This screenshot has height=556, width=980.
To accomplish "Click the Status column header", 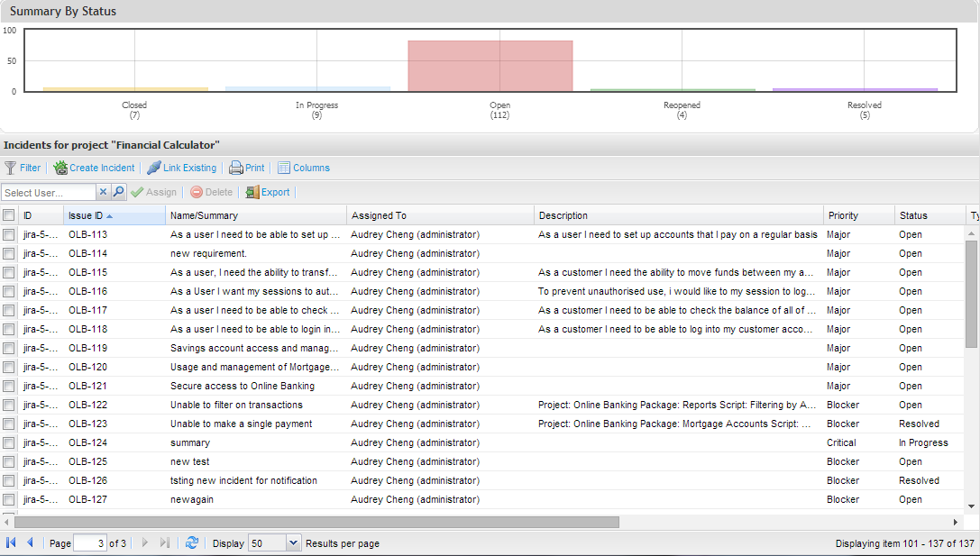I will point(913,215).
